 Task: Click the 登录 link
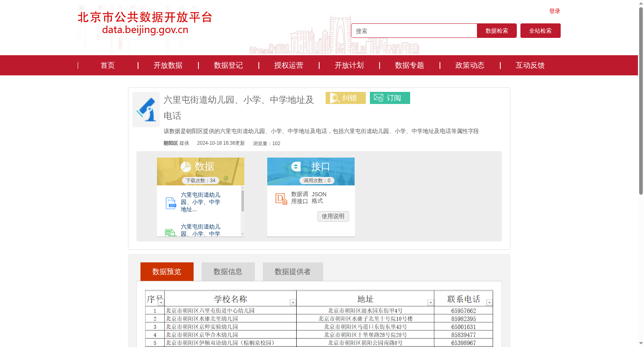(555, 11)
